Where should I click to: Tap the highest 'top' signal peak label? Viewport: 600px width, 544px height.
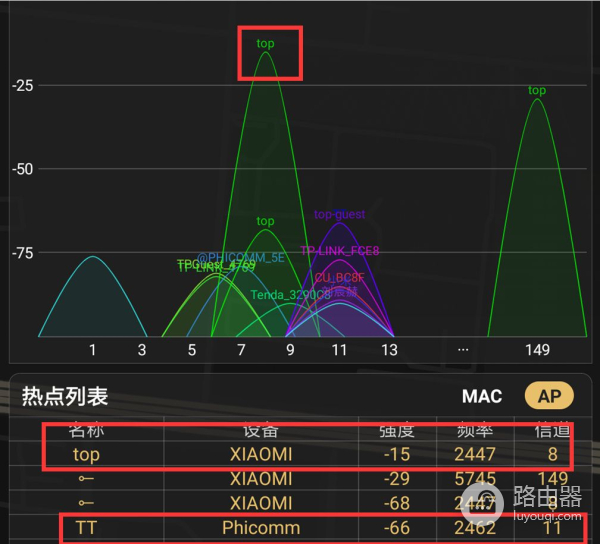pyautogui.click(x=265, y=44)
